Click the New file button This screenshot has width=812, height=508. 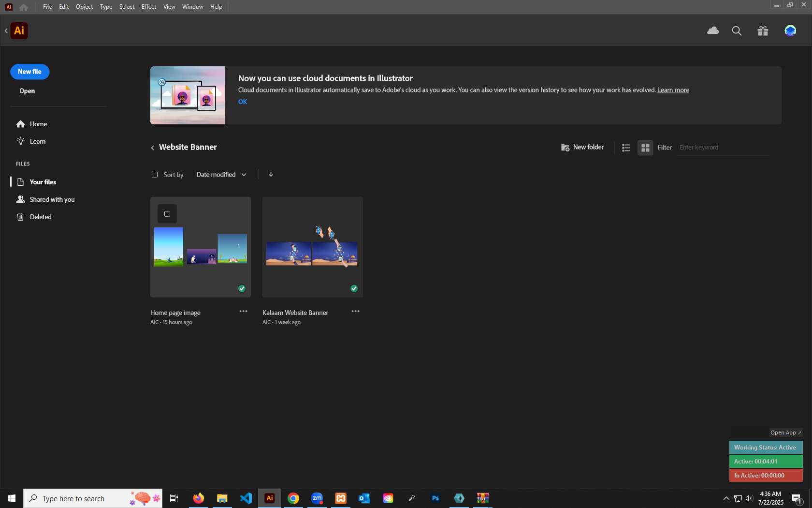point(30,72)
